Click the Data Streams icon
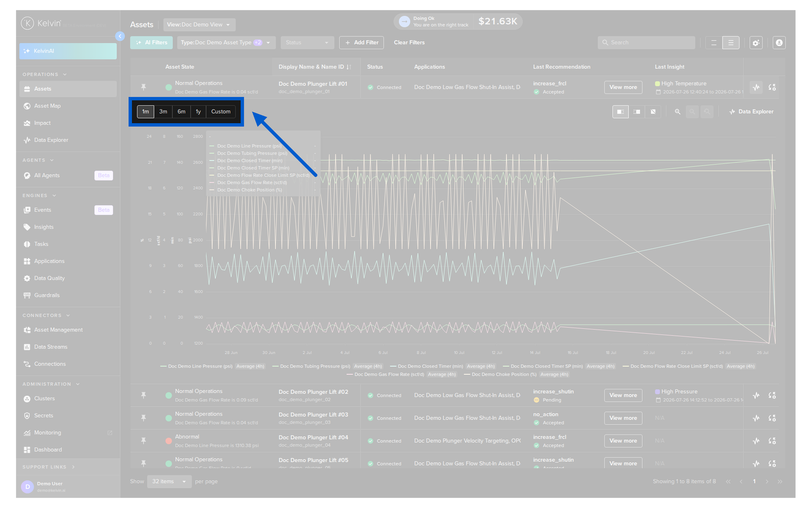 point(27,347)
